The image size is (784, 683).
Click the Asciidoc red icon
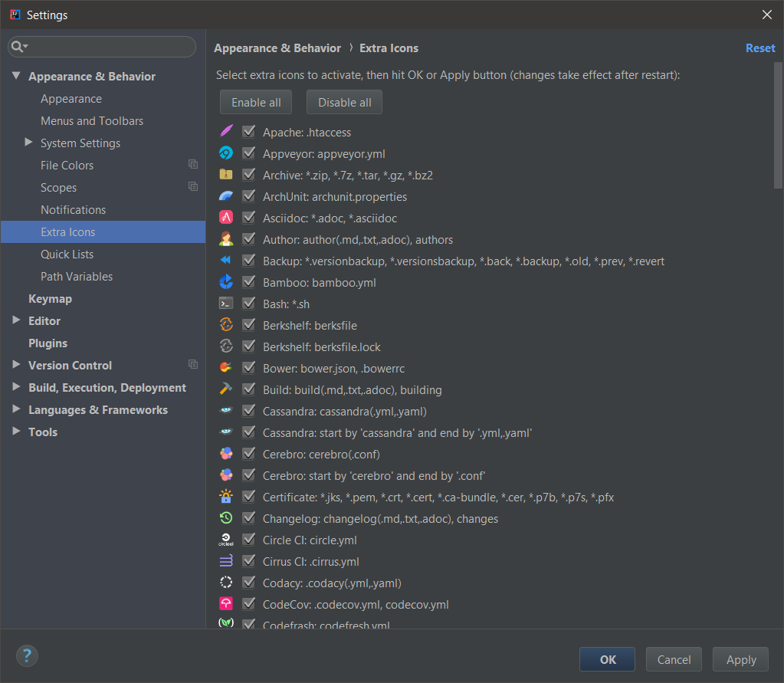[x=226, y=218]
